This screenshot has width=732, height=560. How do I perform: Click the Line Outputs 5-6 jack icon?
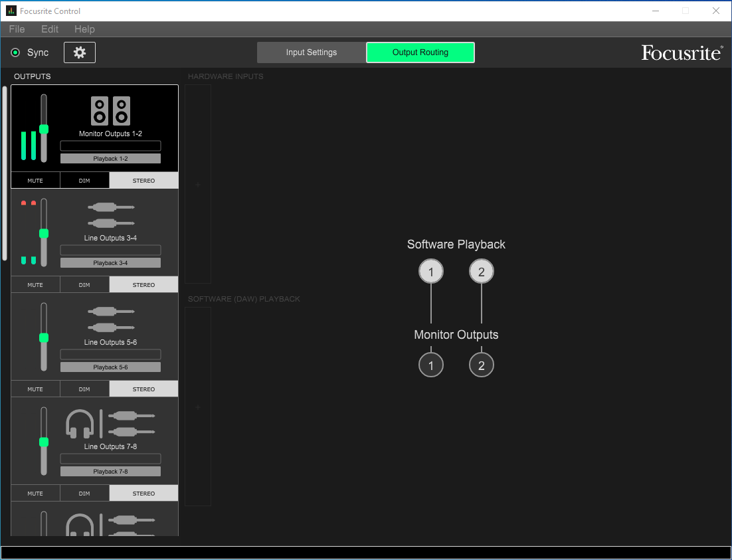[110, 319]
